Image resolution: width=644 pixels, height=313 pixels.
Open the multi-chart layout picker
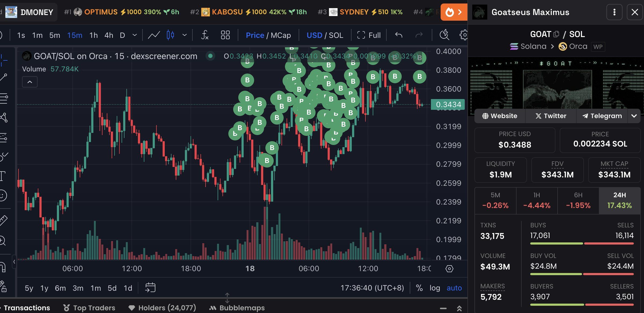[x=225, y=35]
